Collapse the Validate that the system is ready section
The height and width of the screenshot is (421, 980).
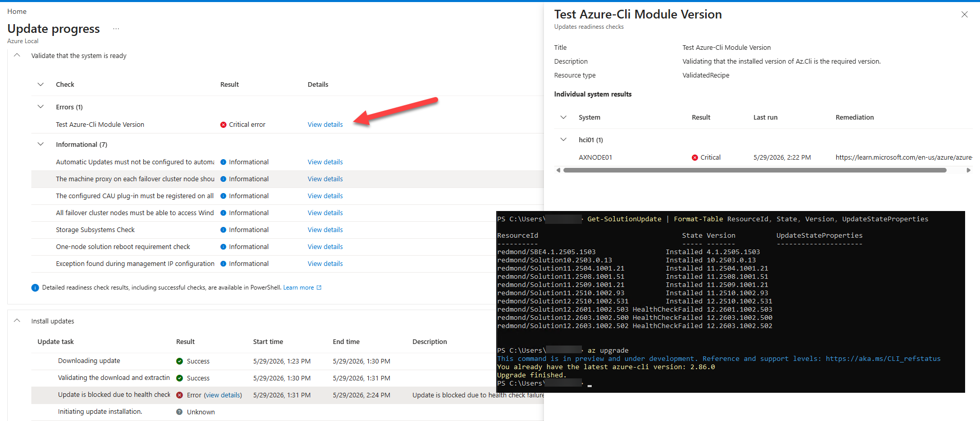(x=17, y=55)
